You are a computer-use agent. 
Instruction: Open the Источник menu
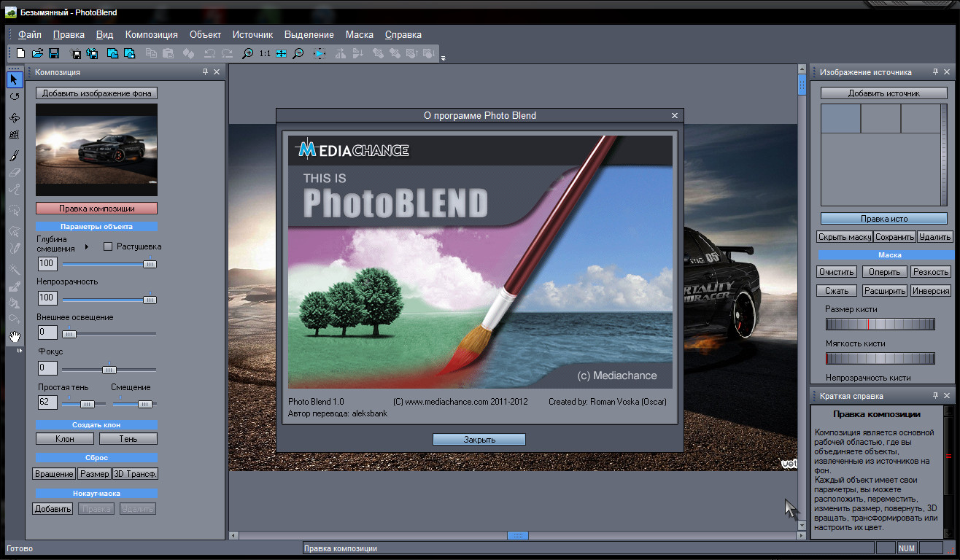pyautogui.click(x=252, y=34)
